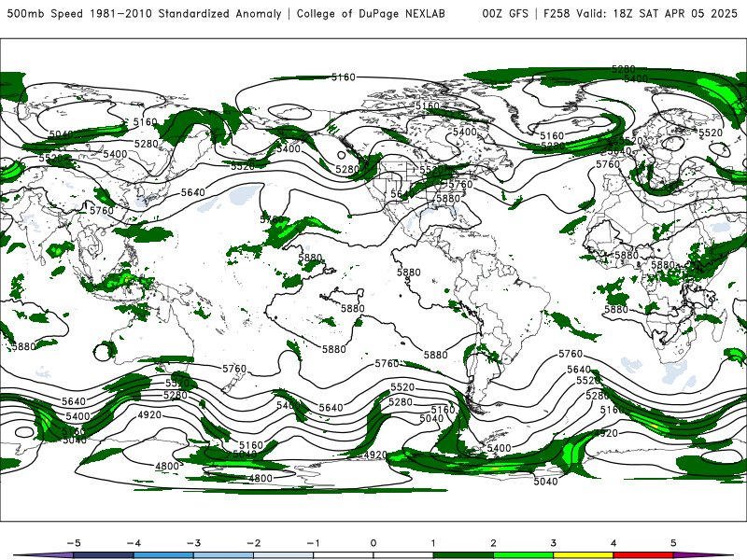Click the yellow 3 to 4 colorbar segment

pyautogui.click(x=583, y=555)
